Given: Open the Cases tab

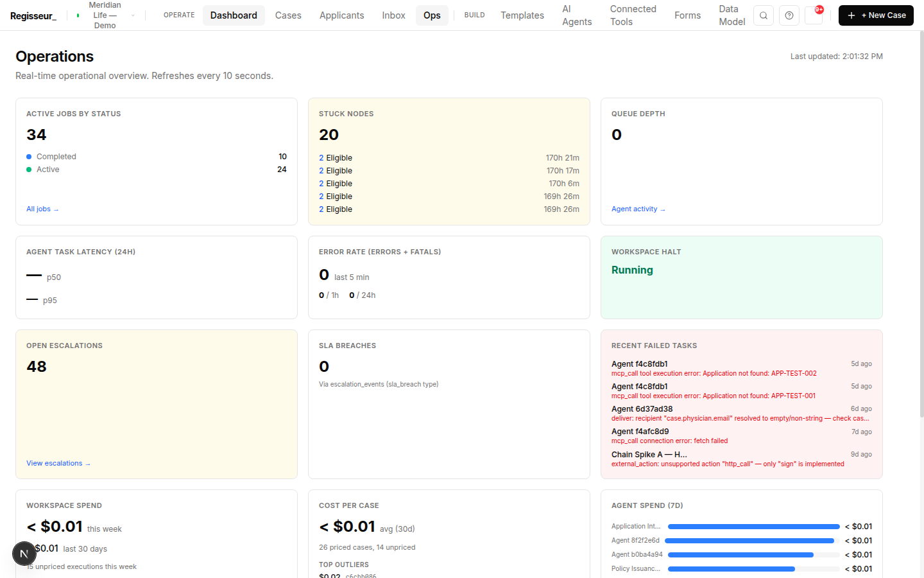Looking at the screenshot, I should point(288,15).
